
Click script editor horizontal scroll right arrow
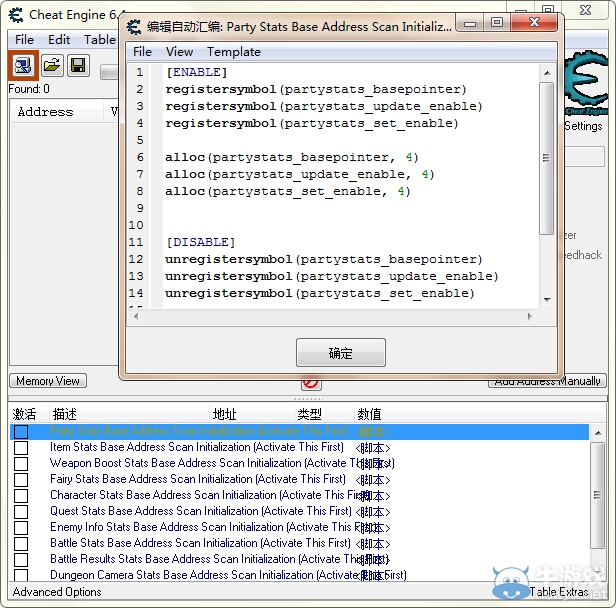530,317
